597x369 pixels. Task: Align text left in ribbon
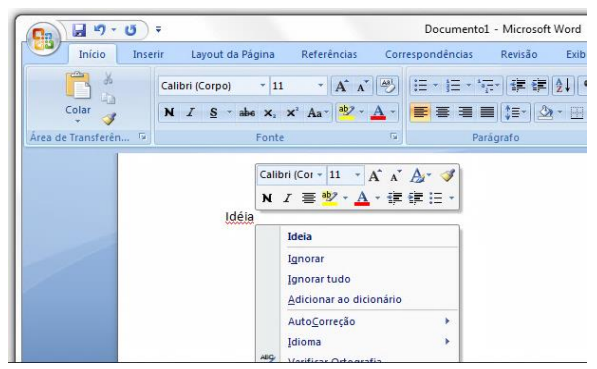coord(420,112)
